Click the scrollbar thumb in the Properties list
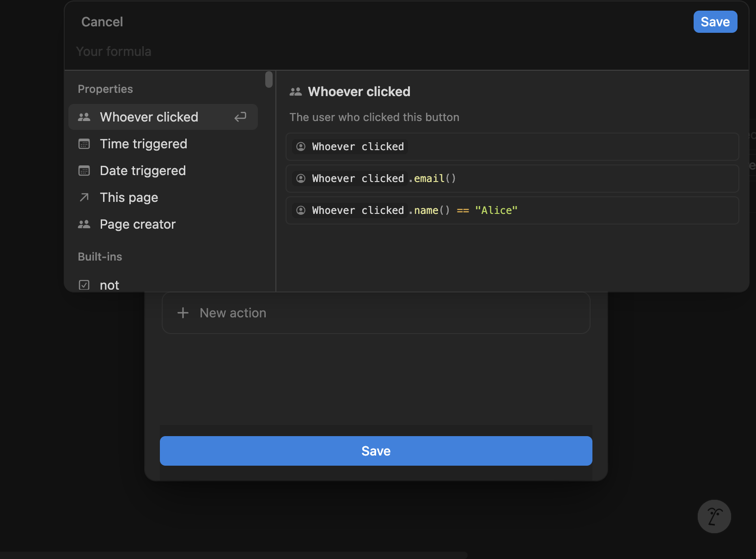This screenshot has height=559, width=756. coord(268,79)
